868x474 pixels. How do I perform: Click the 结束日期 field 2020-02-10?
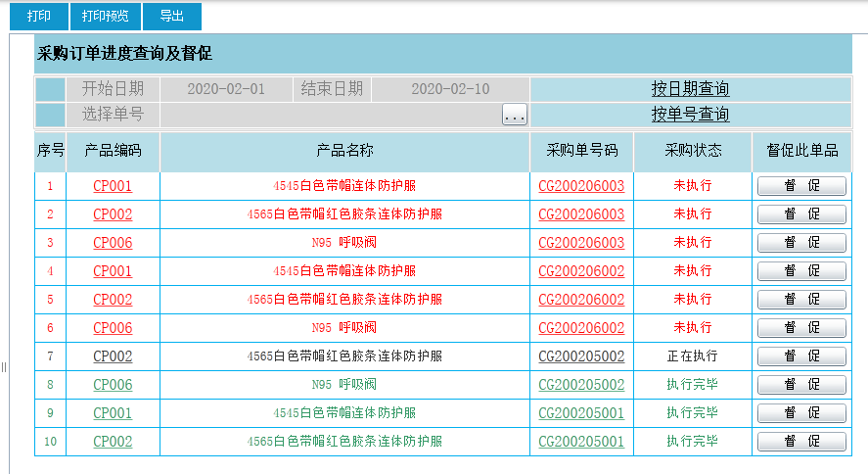pos(450,89)
